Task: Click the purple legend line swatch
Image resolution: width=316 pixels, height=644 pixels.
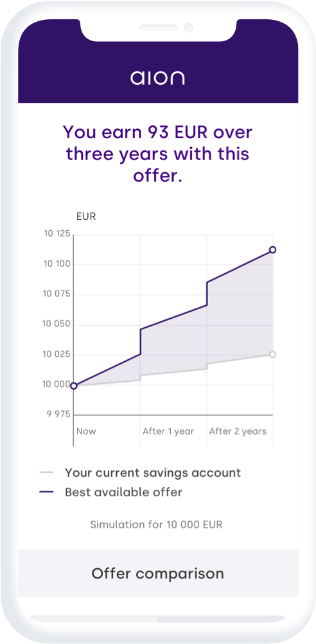Action: click(x=46, y=492)
